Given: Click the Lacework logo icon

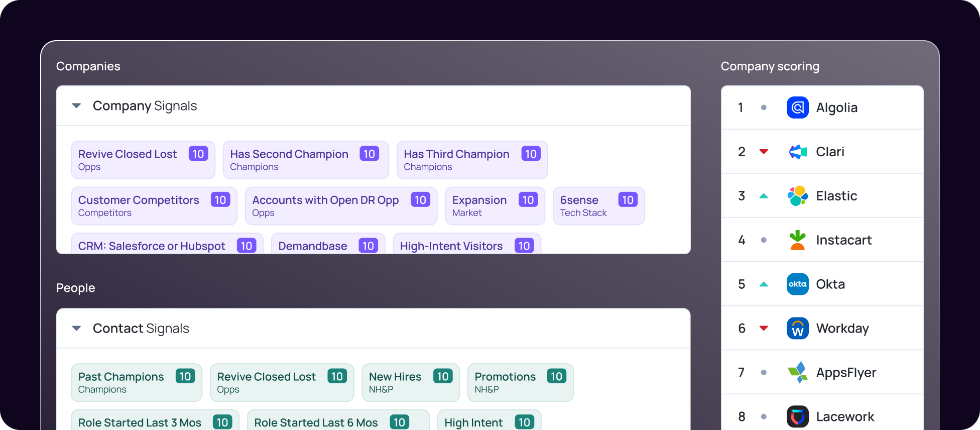Looking at the screenshot, I should click(797, 416).
